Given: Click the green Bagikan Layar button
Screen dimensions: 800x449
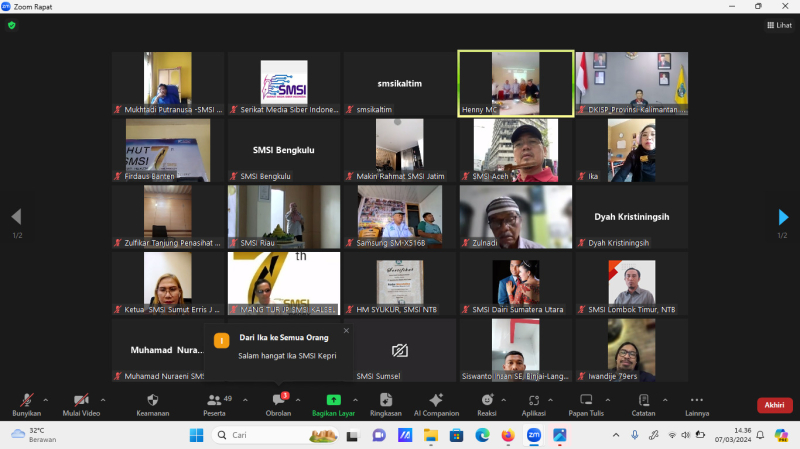Looking at the screenshot, I should [x=333, y=403].
